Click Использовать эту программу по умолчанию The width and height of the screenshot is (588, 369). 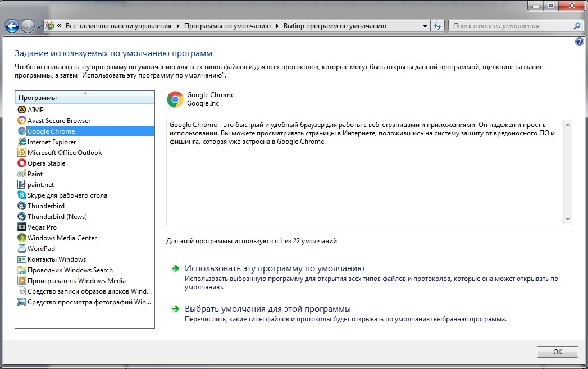[x=275, y=268]
